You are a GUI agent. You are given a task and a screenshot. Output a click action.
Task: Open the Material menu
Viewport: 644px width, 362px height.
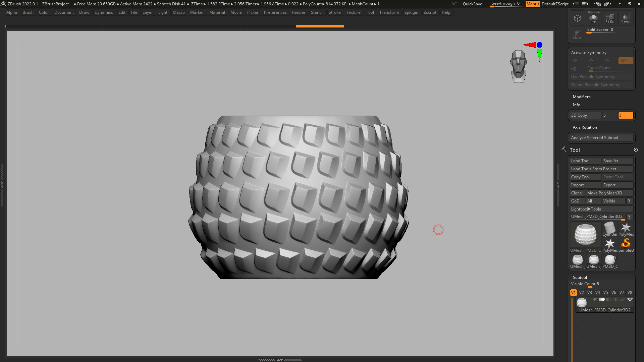click(x=217, y=12)
